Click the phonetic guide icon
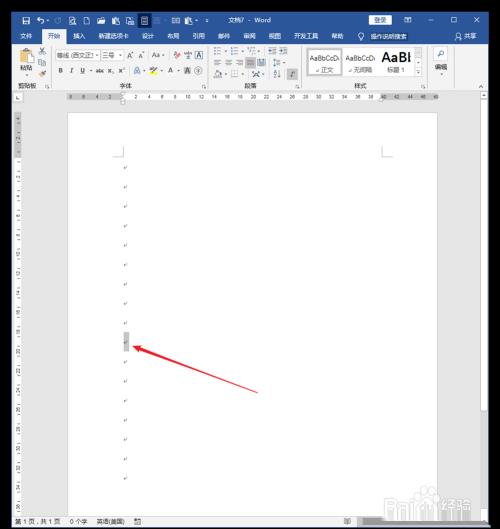 [188, 55]
